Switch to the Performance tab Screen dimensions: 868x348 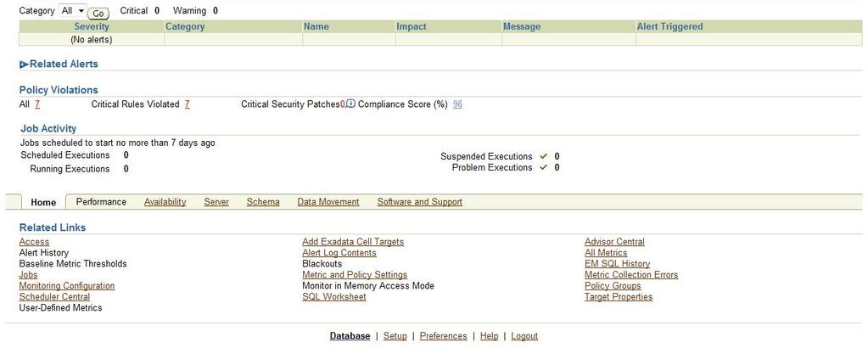(101, 202)
